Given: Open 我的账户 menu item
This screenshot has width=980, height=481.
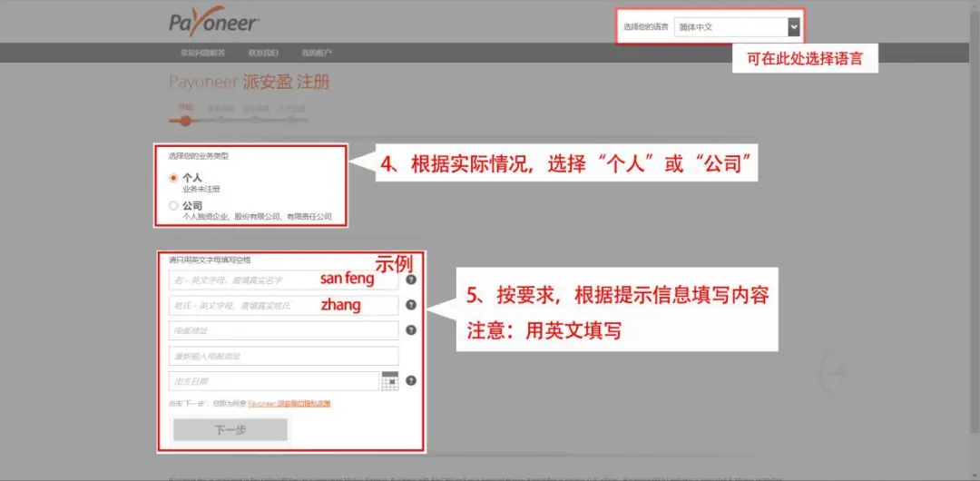Looking at the screenshot, I should tap(317, 53).
